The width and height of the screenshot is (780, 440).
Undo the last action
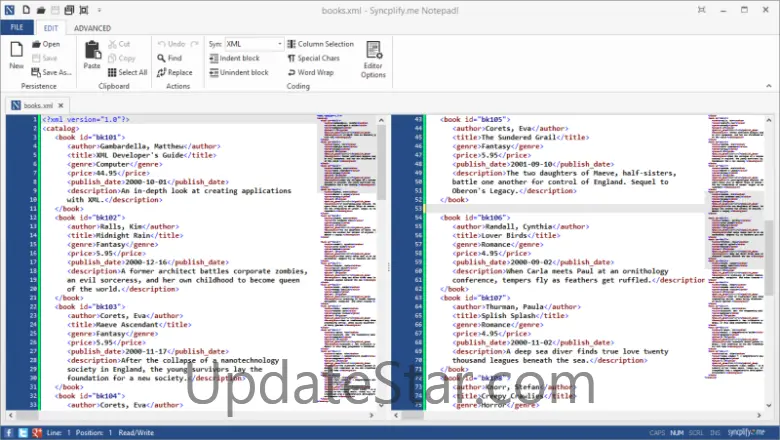pos(172,44)
